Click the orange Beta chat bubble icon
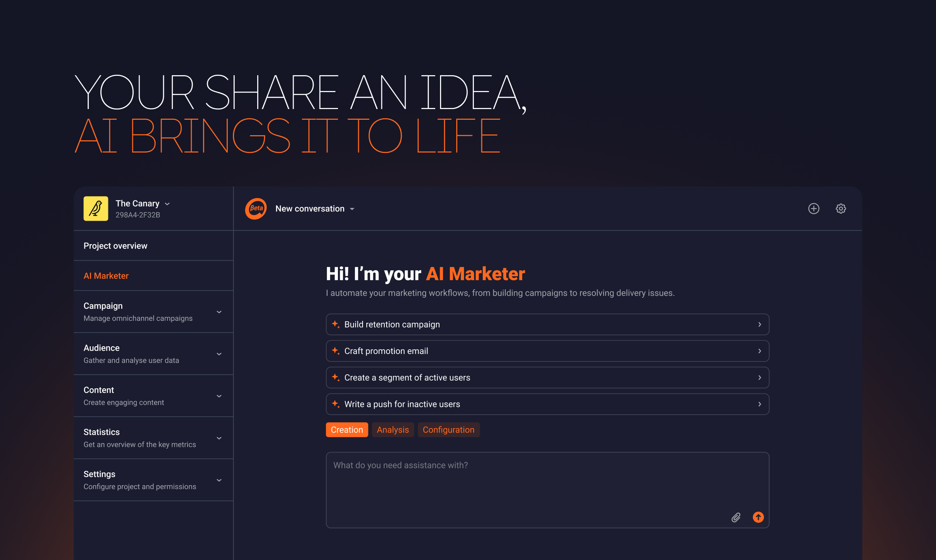The width and height of the screenshot is (936, 560). (x=256, y=208)
